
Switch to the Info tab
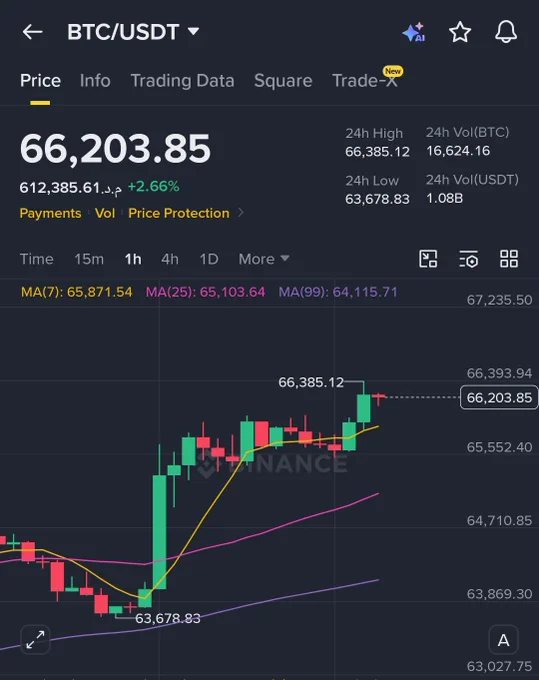[x=95, y=81]
